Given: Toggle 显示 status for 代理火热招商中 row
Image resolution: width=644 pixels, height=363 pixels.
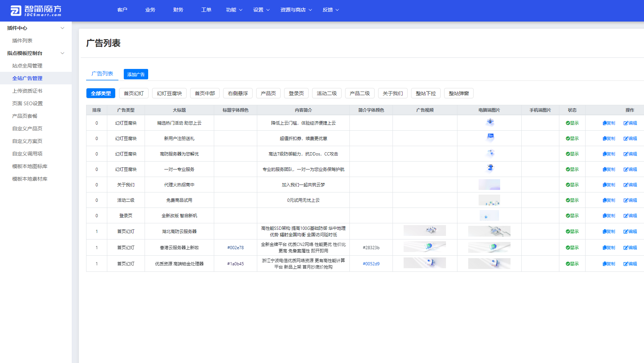Looking at the screenshot, I should (x=572, y=185).
